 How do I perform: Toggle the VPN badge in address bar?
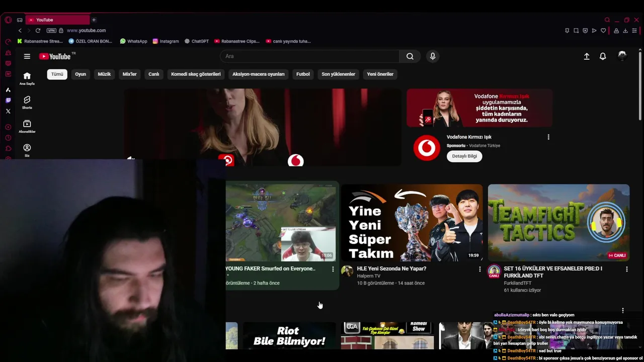51,31
